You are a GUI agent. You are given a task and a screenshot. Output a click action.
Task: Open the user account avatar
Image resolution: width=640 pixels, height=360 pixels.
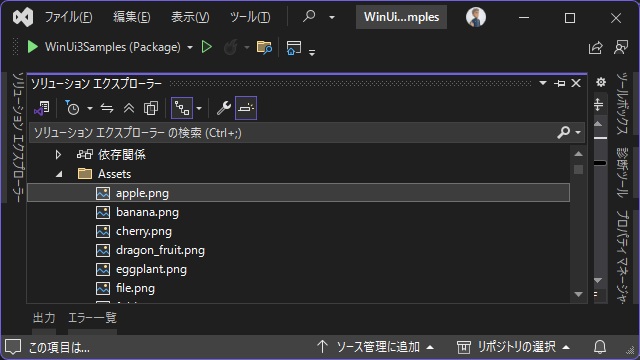pyautogui.click(x=476, y=17)
